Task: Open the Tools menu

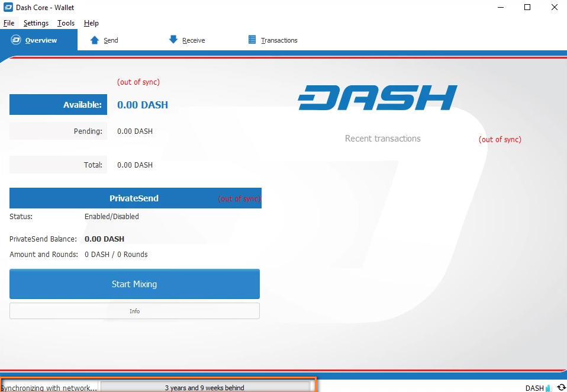Action: 65,23
